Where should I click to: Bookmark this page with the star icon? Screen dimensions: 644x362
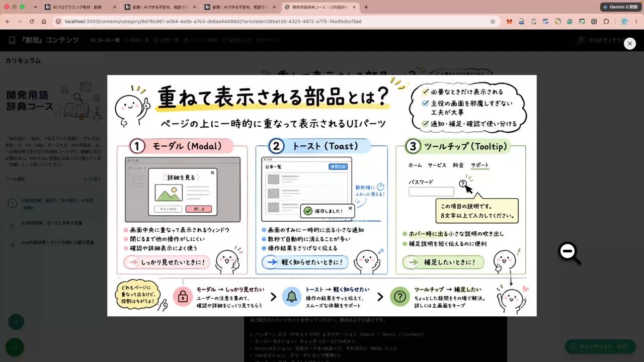493,22
